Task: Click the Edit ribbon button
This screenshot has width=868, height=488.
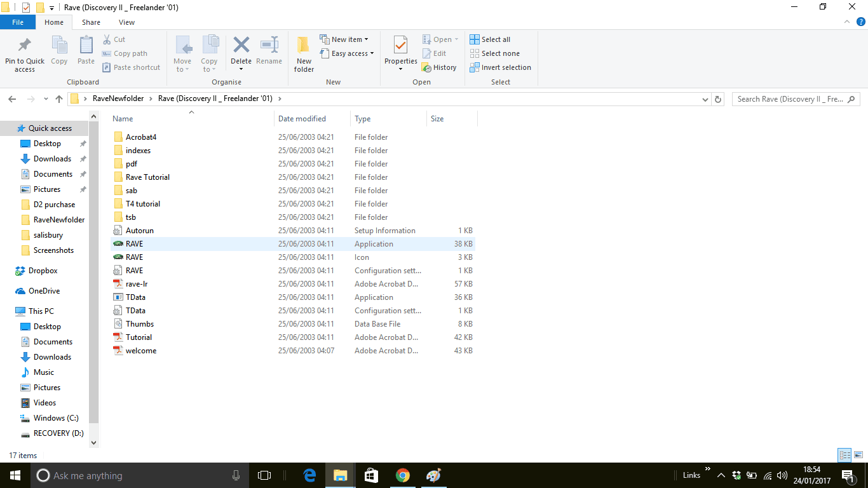Action: [x=435, y=53]
